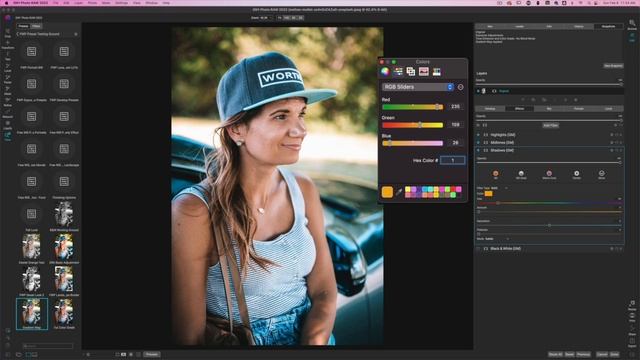
Task: Open the options circle button beside RGB Sliders
Action: click(460, 87)
